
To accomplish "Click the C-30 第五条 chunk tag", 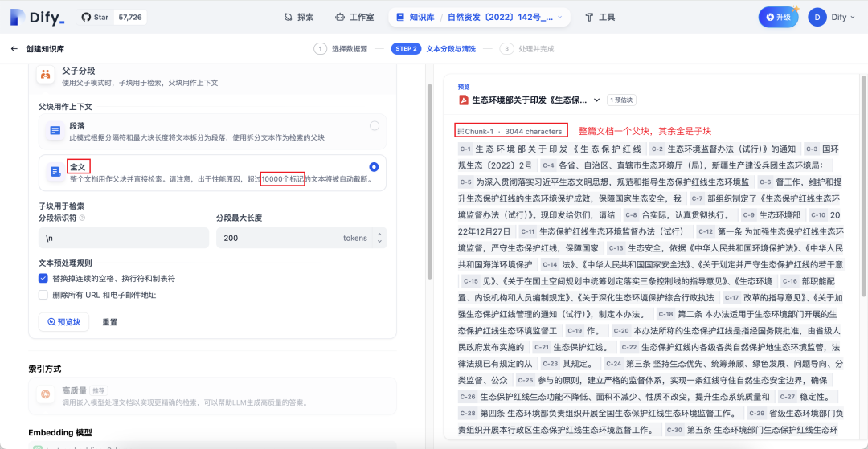I will coord(674,431).
